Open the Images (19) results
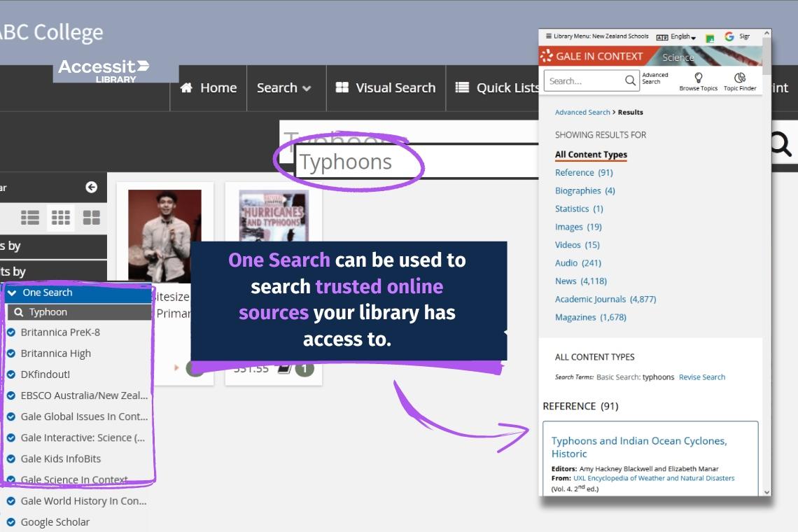 point(578,227)
